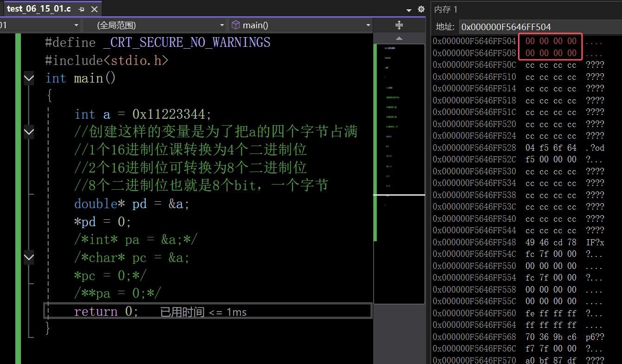Click bytes 70 36 9b c6 in memory
The height and width of the screenshot is (364, 622).
pos(551,337)
